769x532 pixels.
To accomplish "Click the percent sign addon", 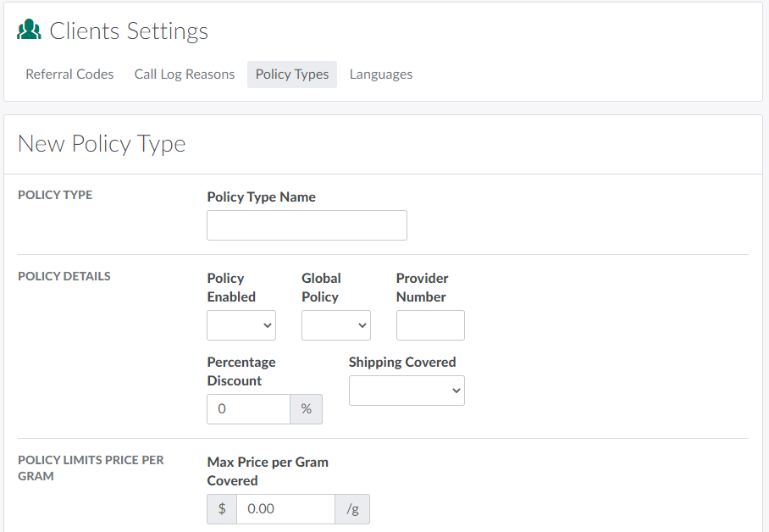I will pos(306,409).
